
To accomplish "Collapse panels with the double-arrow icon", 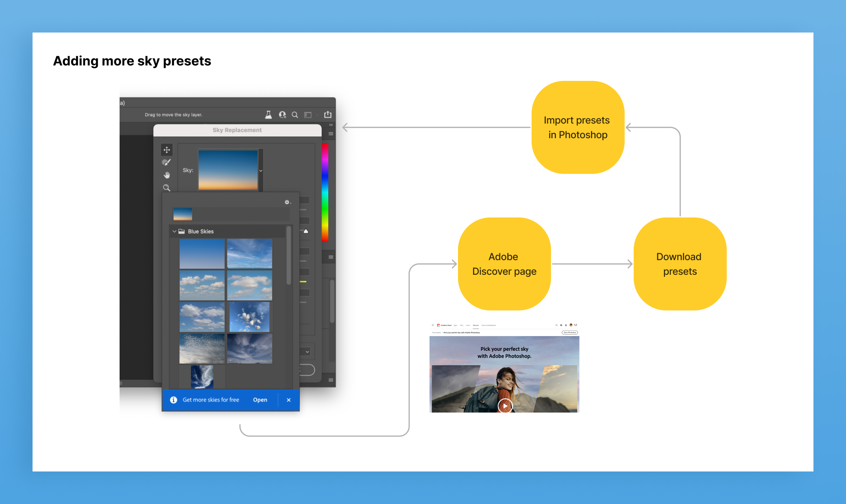I will [x=331, y=125].
